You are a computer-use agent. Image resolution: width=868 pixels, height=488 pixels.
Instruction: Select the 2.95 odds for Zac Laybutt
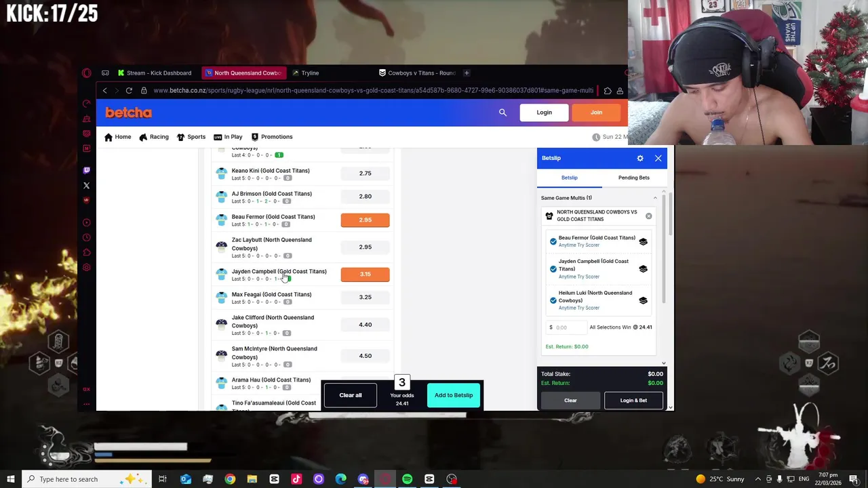tap(365, 247)
